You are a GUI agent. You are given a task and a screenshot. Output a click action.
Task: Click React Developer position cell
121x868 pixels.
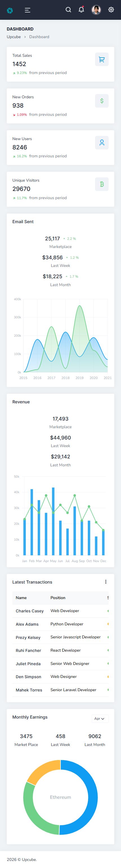pos(66,650)
